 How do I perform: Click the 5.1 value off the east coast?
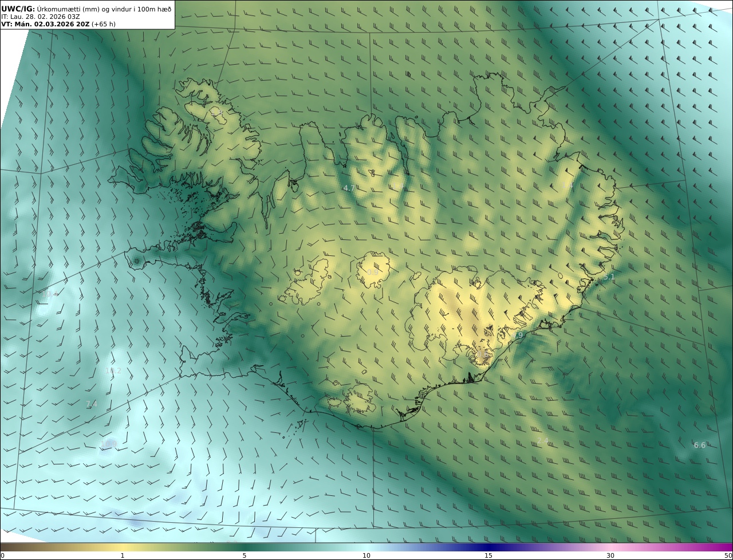click(609, 277)
